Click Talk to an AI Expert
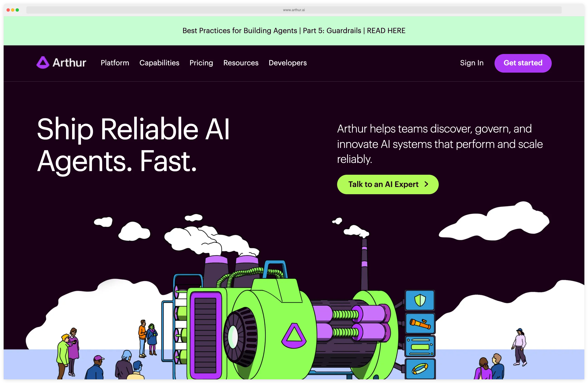The image size is (588, 383). click(388, 184)
